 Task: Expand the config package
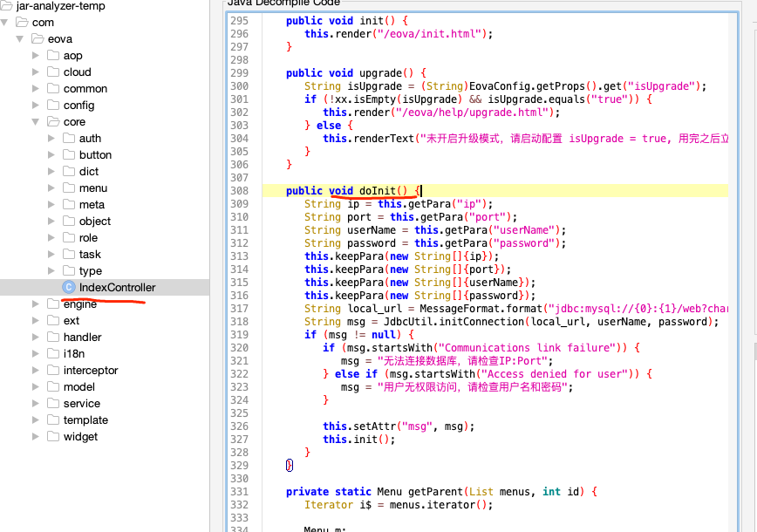[35, 106]
